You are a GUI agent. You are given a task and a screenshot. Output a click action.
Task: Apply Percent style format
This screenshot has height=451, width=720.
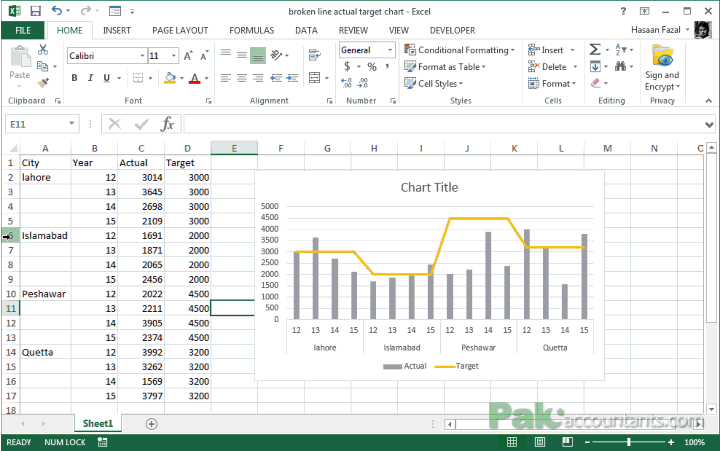[372, 67]
